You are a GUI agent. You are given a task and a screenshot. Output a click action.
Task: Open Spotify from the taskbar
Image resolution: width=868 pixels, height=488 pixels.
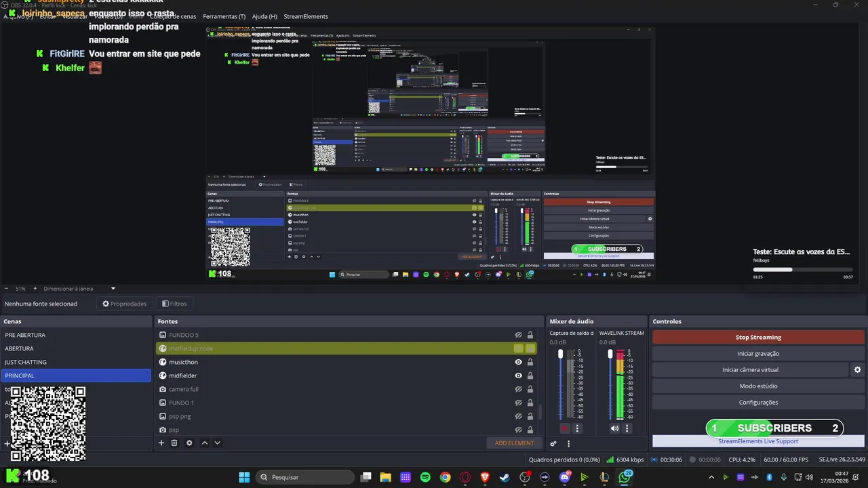point(425,477)
